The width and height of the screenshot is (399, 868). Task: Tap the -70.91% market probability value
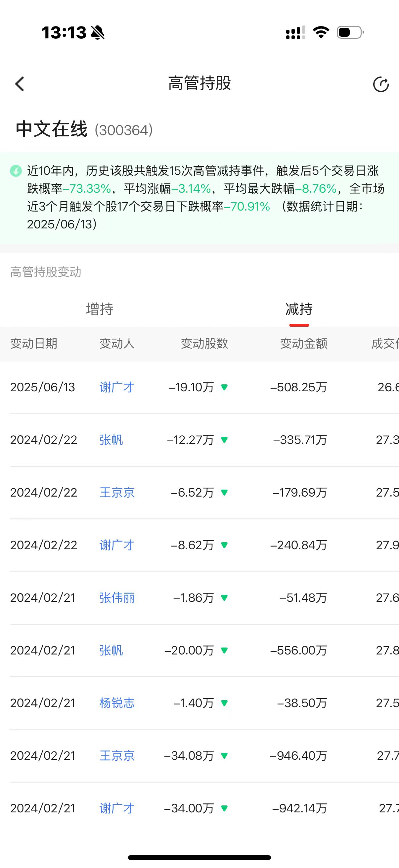click(x=247, y=207)
